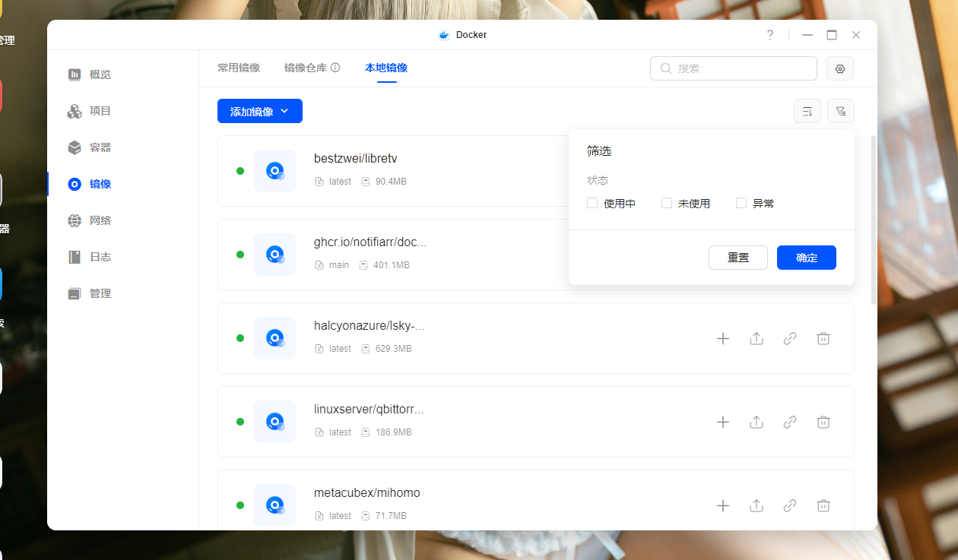Click the 重置 reset button
This screenshot has width=958, height=560.
click(x=738, y=258)
